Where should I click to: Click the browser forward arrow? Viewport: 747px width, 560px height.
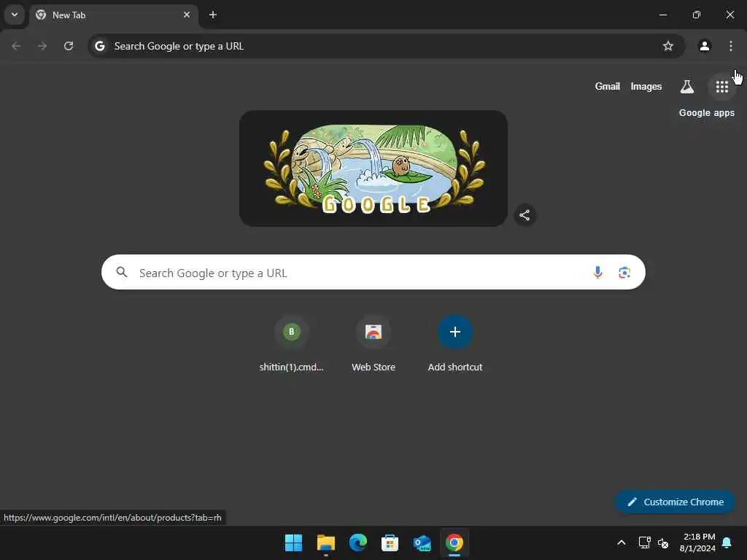[x=42, y=46]
